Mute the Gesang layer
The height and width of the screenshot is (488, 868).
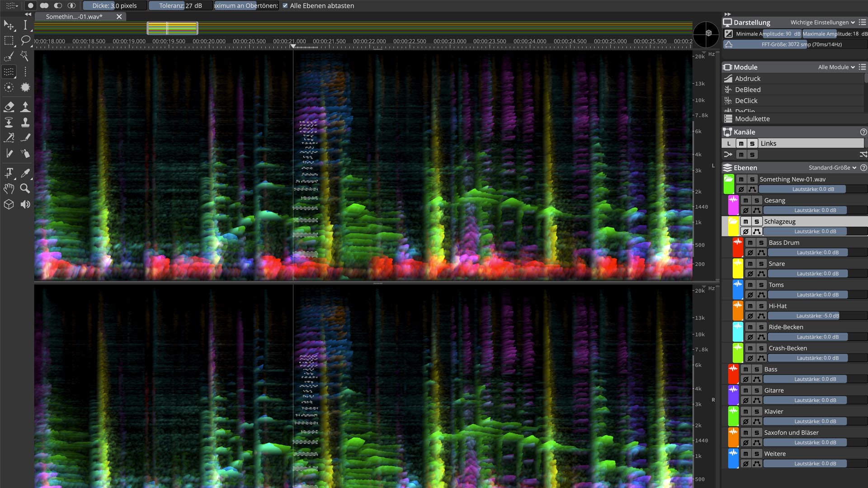746,200
